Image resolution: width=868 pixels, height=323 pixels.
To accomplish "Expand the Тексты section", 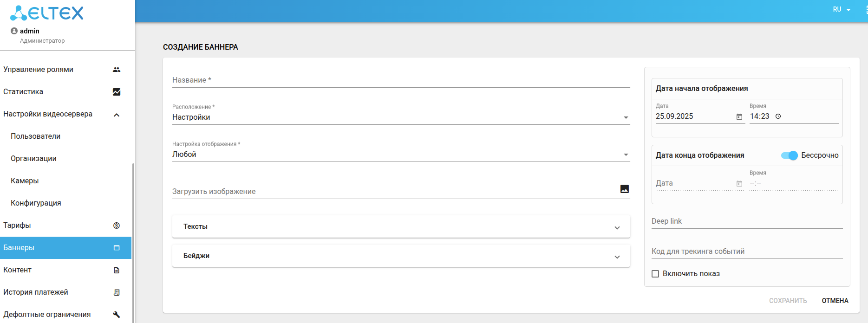I will [x=400, y=227].
